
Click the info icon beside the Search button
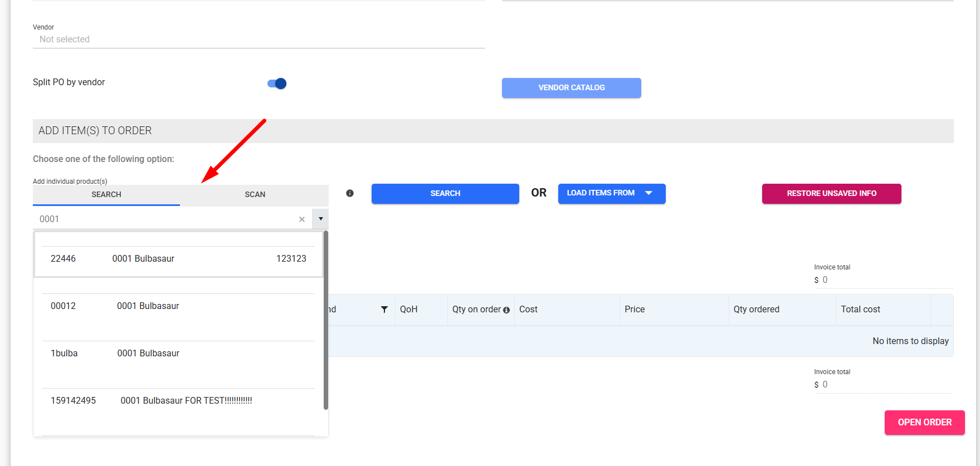click(350, 193)
